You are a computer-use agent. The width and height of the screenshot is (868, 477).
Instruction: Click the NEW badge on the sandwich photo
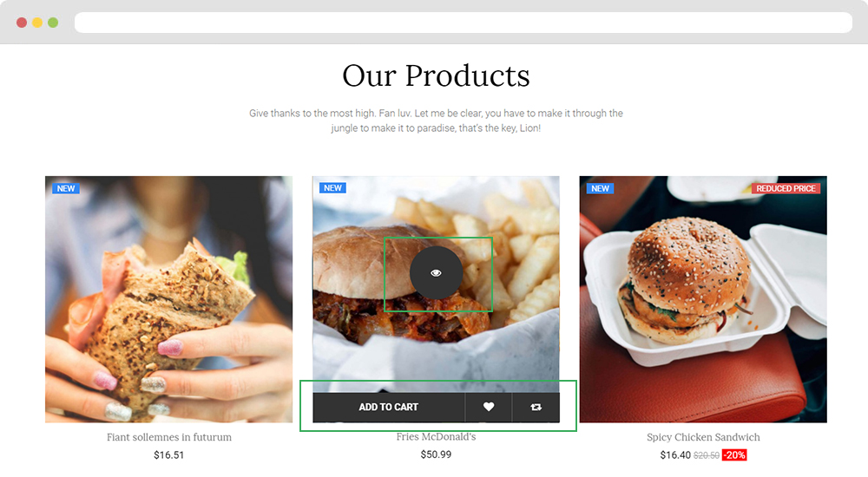pos(66,189)
